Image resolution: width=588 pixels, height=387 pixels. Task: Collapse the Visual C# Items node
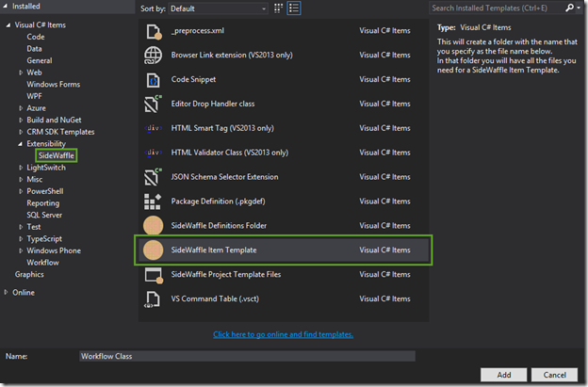click(x=8, y=25)
